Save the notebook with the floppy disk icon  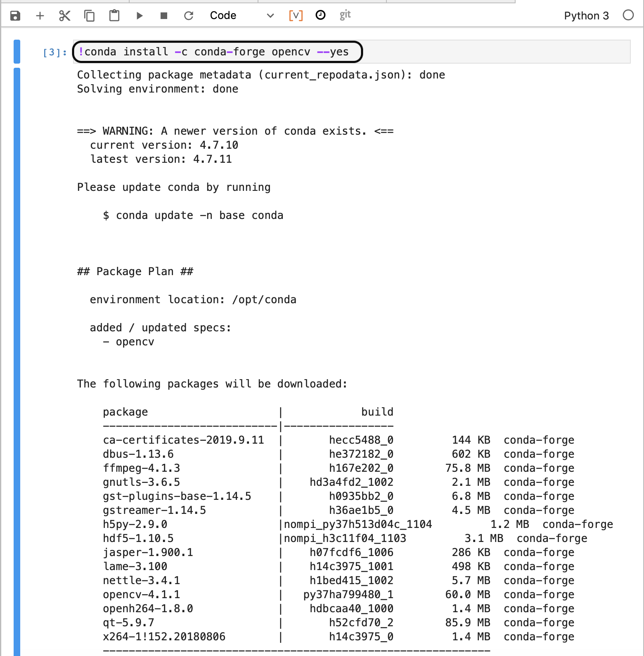15,16
